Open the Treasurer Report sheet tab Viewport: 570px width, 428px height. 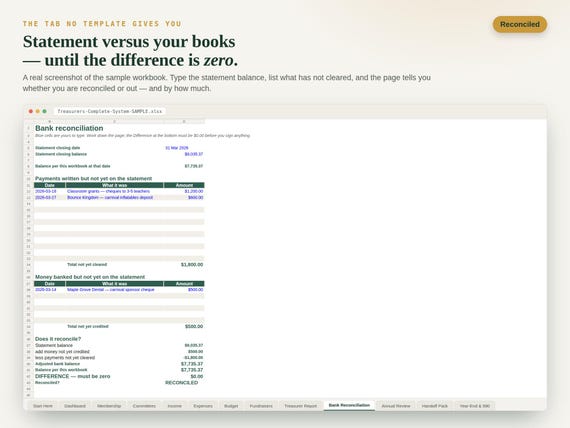click(301, 406)
